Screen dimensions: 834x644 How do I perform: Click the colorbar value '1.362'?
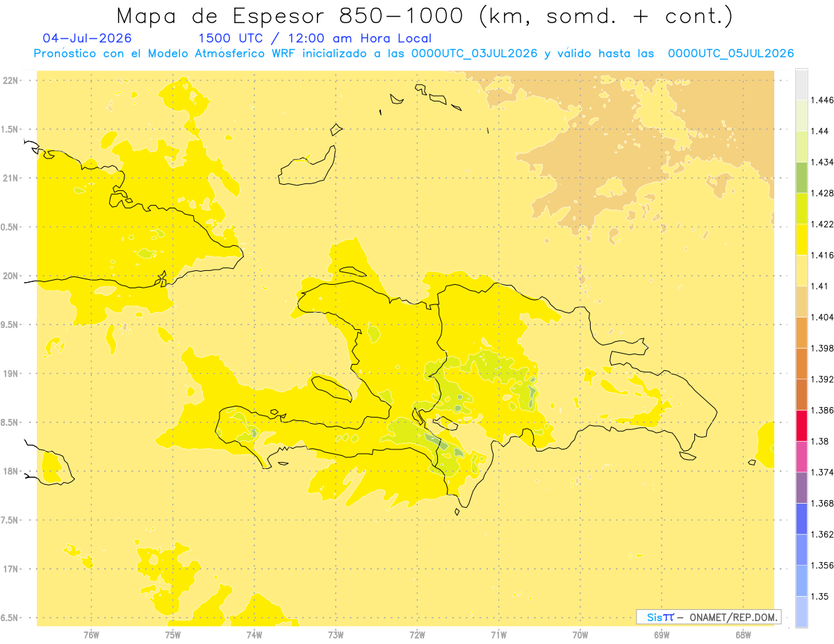(x=822, y=534)
